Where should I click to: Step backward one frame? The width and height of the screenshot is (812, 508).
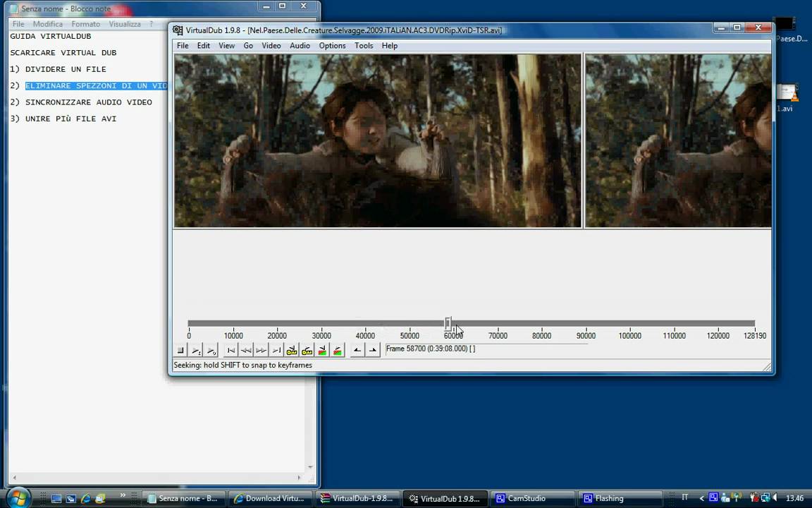tap(246, 351)
